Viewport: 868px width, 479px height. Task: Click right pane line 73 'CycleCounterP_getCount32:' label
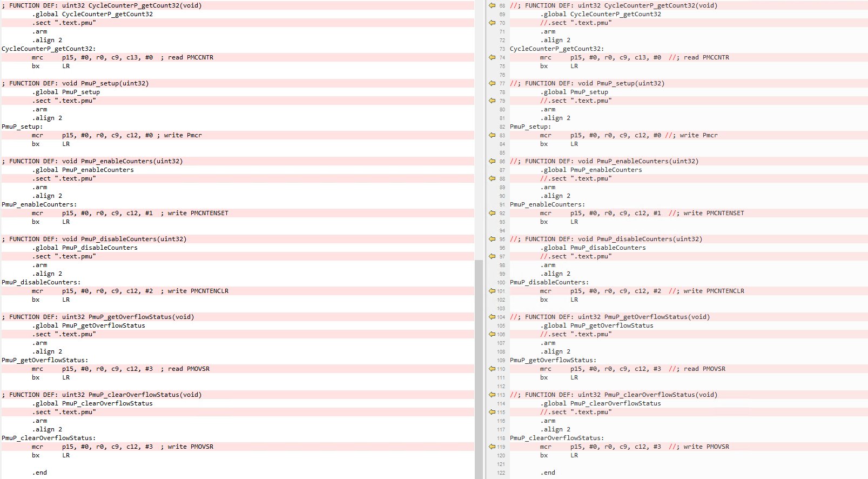point(689,49)
